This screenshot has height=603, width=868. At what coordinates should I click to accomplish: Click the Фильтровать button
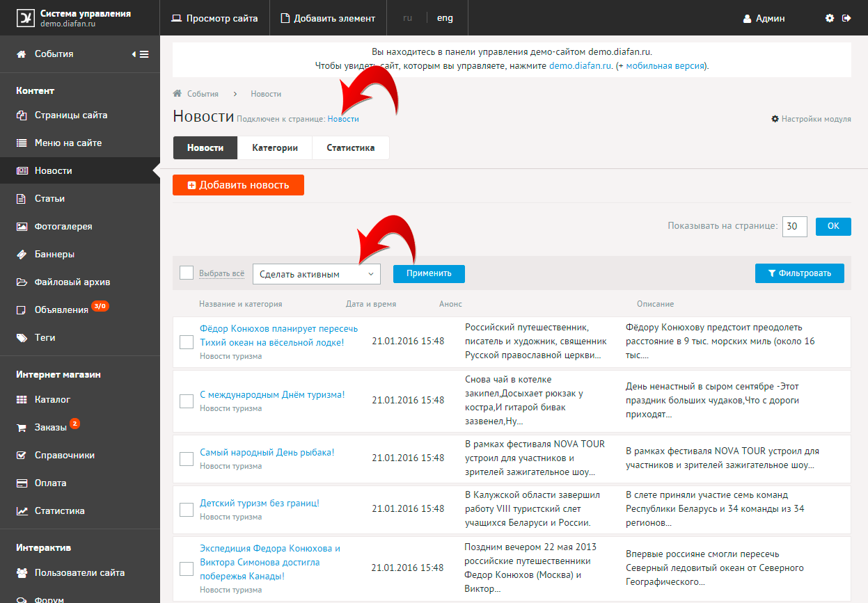800,273
